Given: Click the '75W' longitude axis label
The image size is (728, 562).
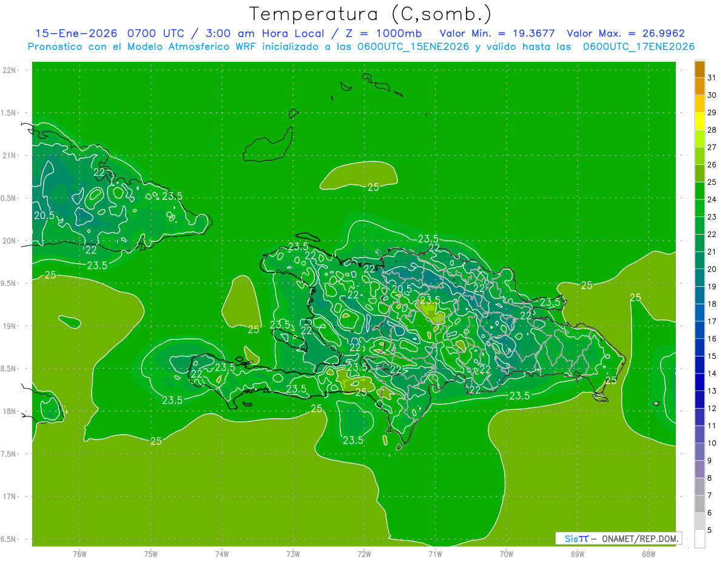Looking at the screenshot, I should (x=151, y=554).
